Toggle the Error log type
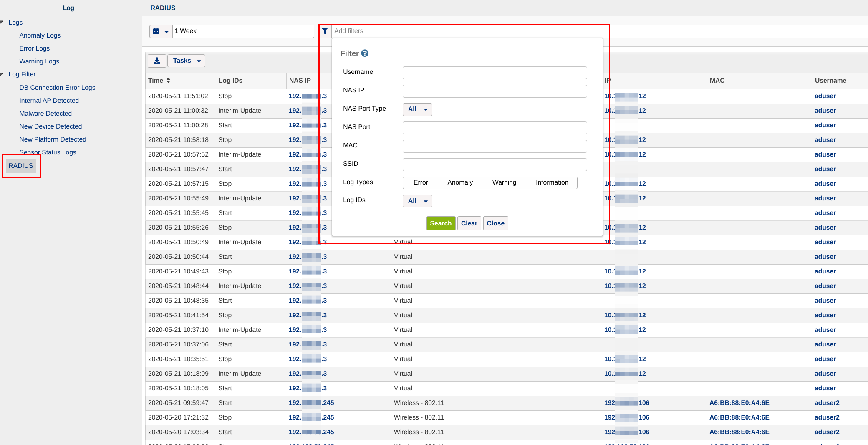 coord(420,182)
